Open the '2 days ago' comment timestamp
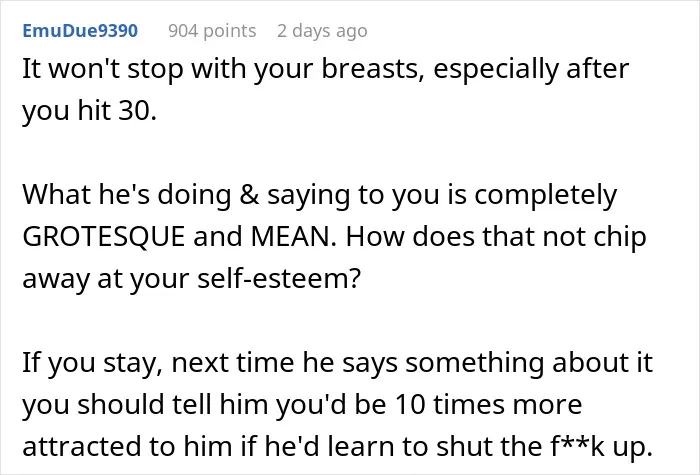The image size is (700, 475). (x=322, y=31)
